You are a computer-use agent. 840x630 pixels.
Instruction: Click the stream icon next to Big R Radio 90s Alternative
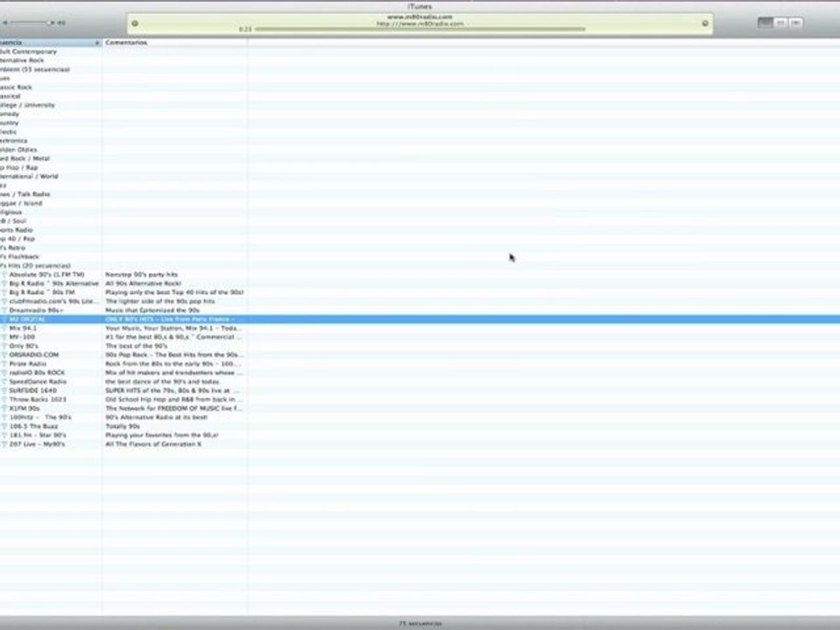tap(4, 283)
